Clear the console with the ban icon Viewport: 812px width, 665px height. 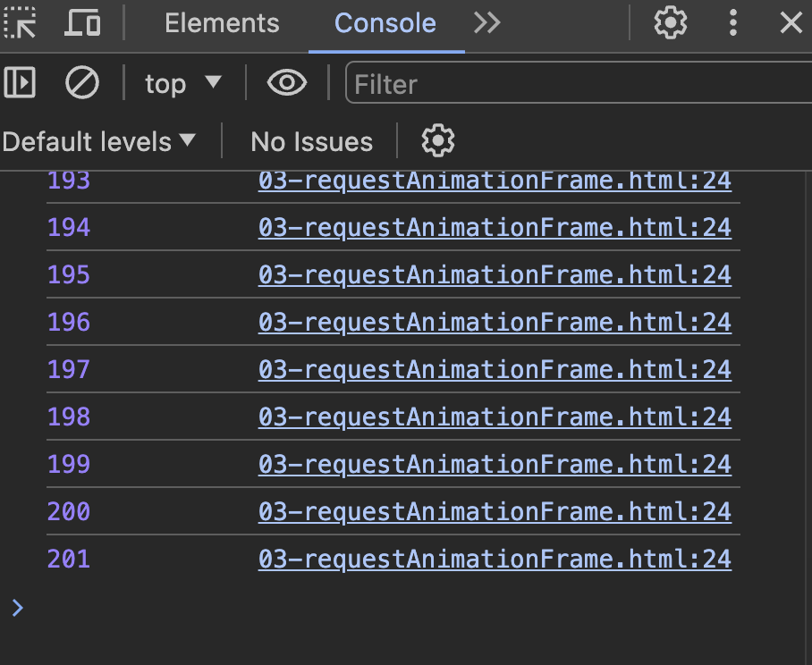click(x=82, y=84)
